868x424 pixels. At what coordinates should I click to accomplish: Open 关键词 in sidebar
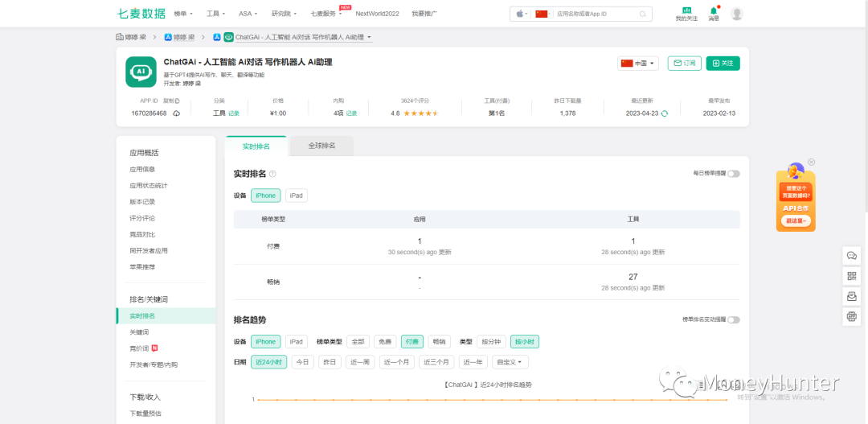point(139,332)
